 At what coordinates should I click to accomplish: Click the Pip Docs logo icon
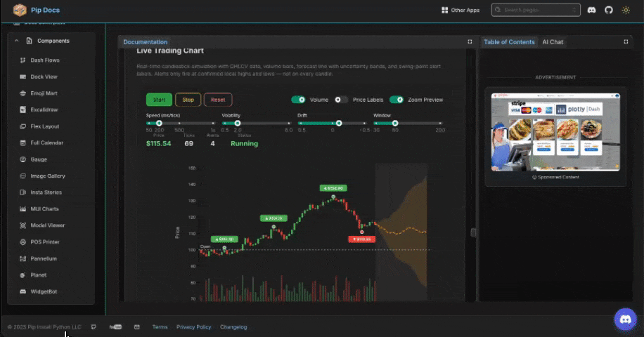point(19,10)
